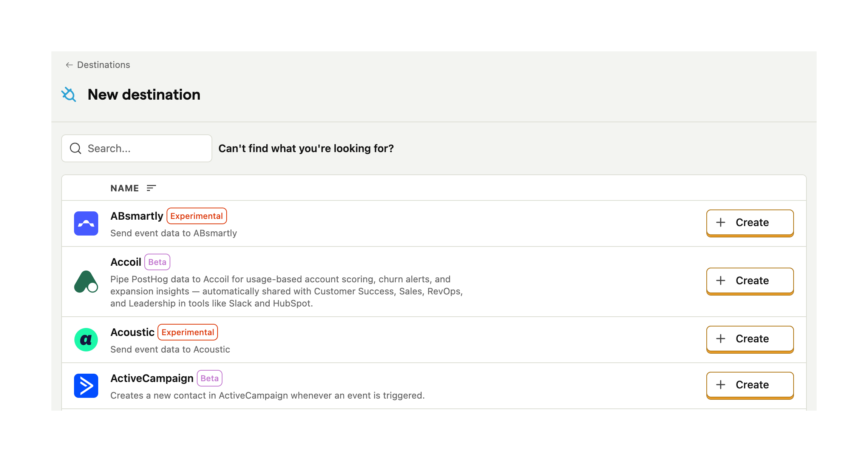Click the search magnifier icon
This screenshot has width=868, height=462.
click(x=76, y=148)
